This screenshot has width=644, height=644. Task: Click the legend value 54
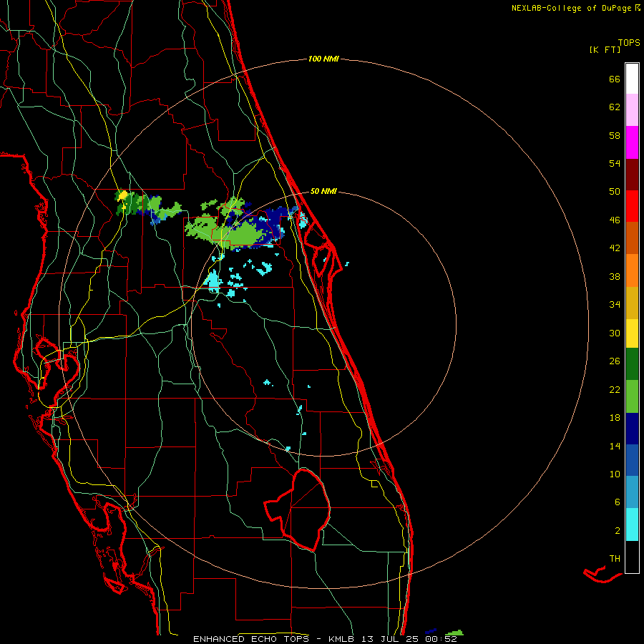pyautogui.click(x=615, y=163)
